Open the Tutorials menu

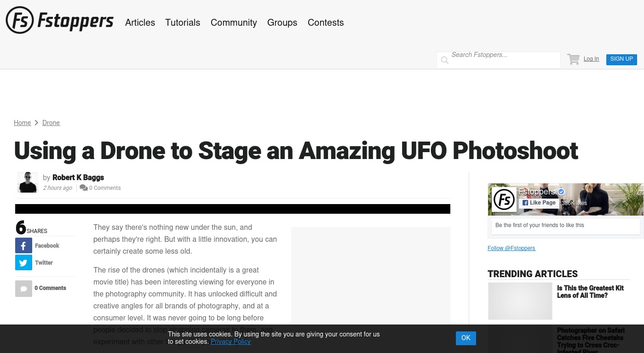tap(183, 23)
